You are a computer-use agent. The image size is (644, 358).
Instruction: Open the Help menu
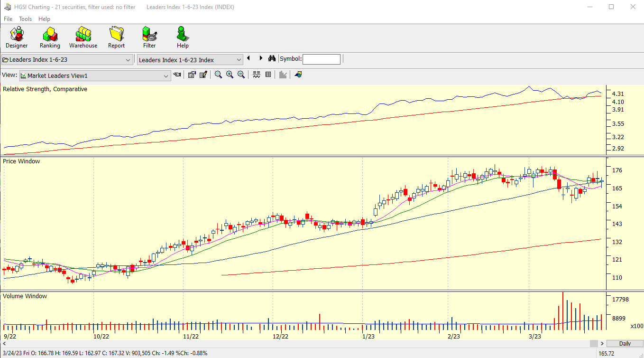(x=44, y=19)
